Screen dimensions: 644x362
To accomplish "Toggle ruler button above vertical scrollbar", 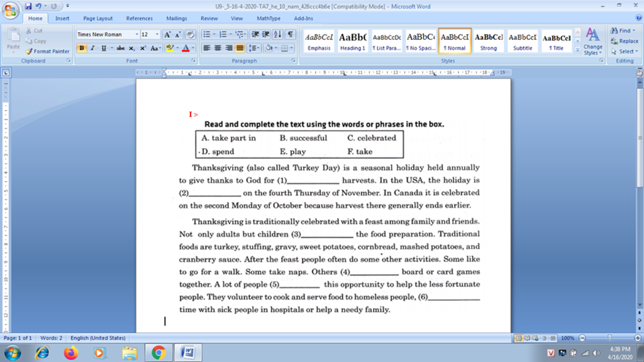I will (640, 73).
